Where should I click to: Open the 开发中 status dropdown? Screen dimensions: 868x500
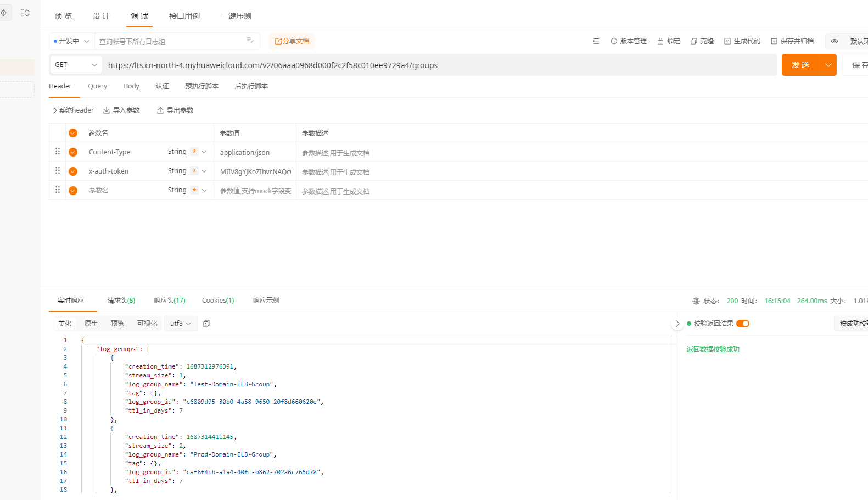72,41
